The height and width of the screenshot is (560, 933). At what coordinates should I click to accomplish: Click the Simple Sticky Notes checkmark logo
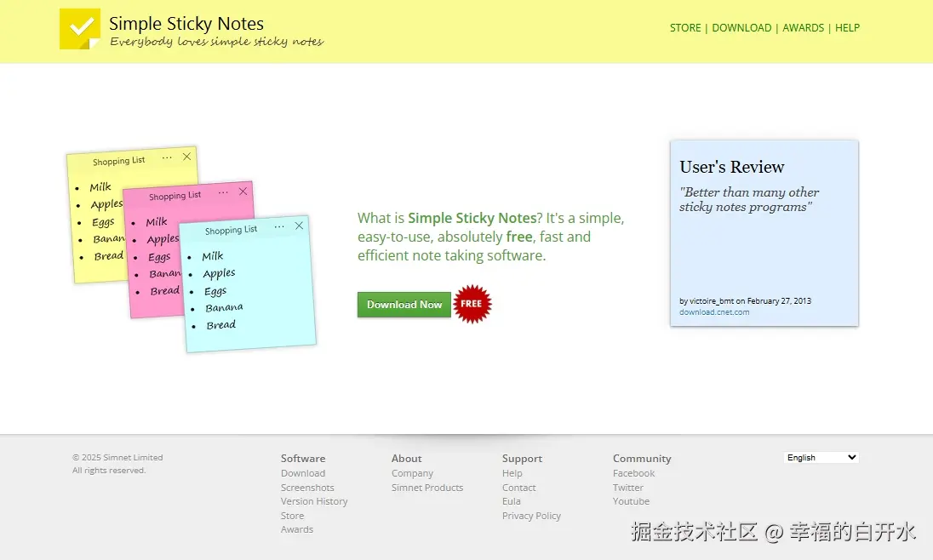click(x=79, y=29)
